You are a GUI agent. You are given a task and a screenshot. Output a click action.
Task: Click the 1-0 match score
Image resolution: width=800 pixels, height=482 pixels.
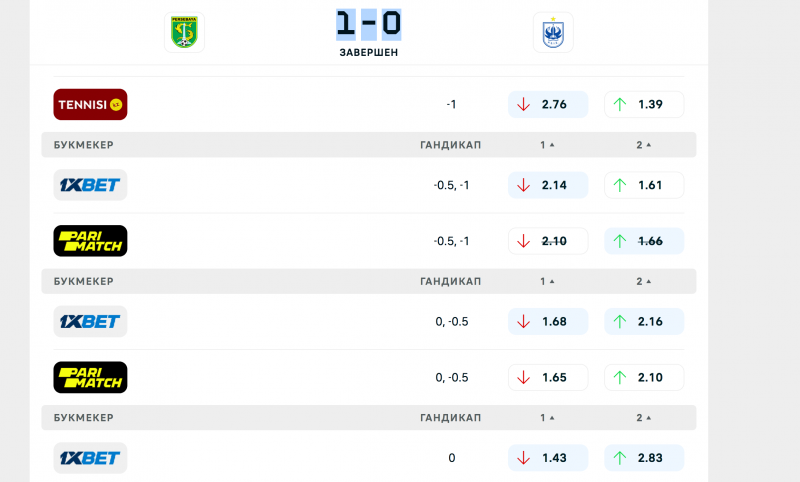[x=368, y=24]
